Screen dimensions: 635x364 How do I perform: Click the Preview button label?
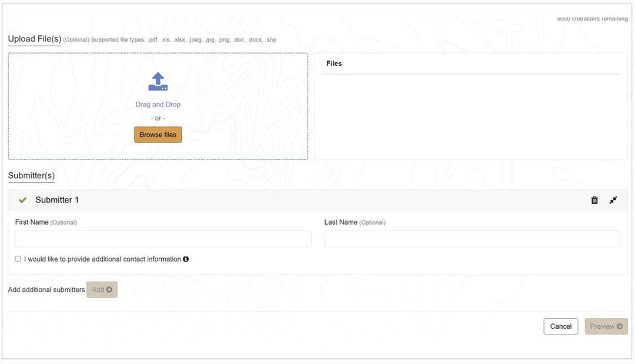tap(602, 326)
